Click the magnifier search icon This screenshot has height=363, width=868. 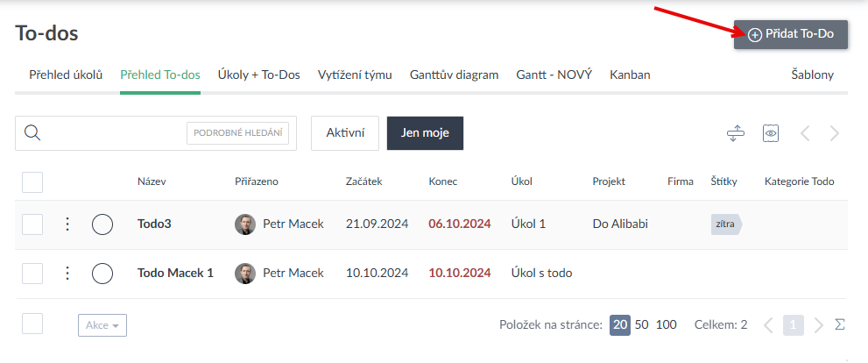[x=32, y=132]
